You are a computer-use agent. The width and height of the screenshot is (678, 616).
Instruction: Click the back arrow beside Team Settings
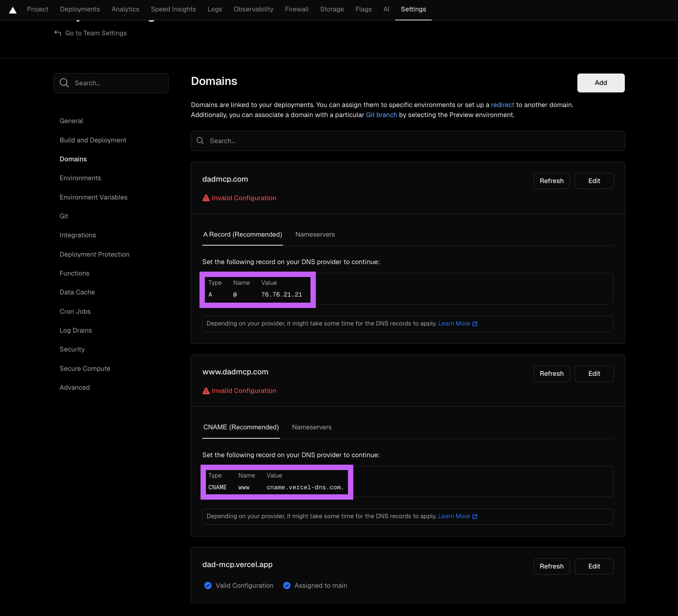(x=57, y=33)
